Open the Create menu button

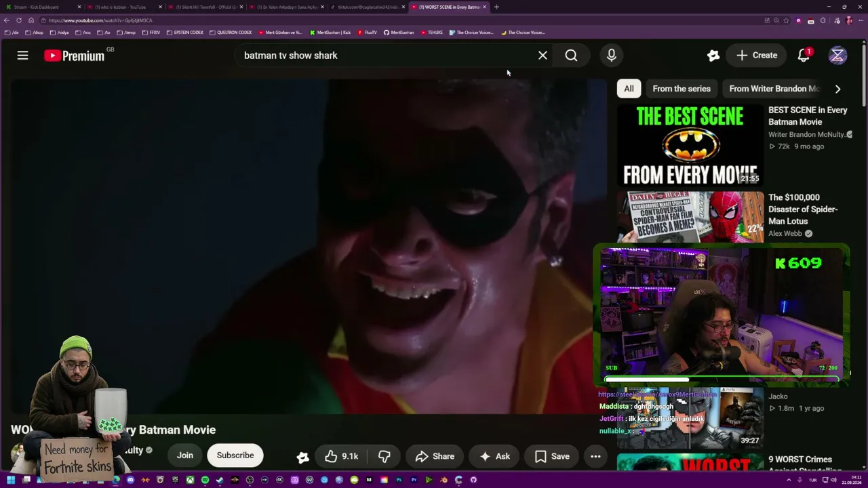(757, 56)
